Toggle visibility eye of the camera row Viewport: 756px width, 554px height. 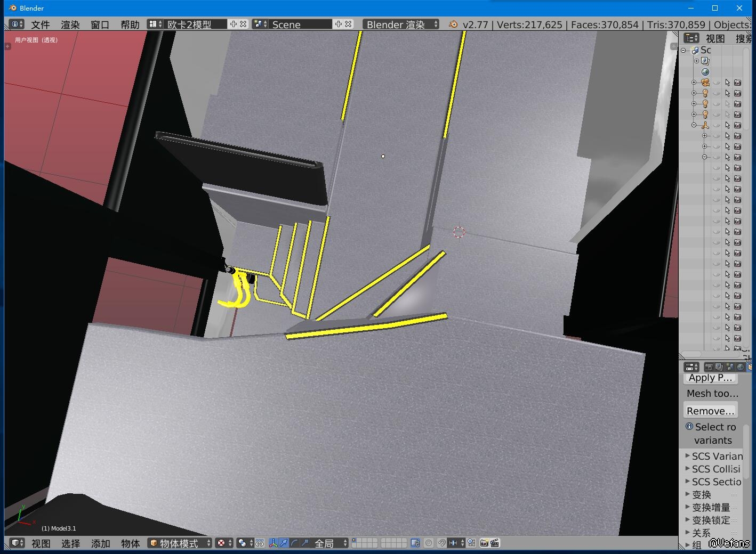pos(717,83)
